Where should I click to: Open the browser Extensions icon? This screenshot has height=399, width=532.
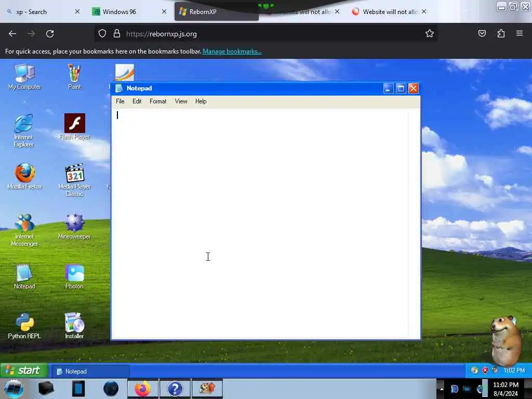click(x=501, y=33)
